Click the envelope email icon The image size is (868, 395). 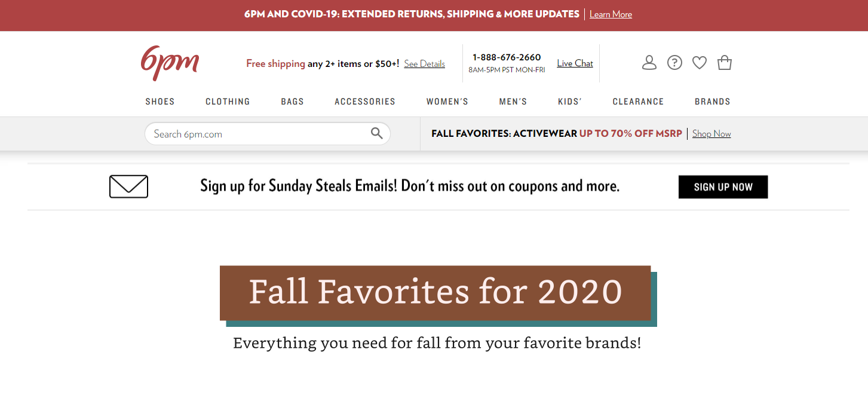[128, 186]
